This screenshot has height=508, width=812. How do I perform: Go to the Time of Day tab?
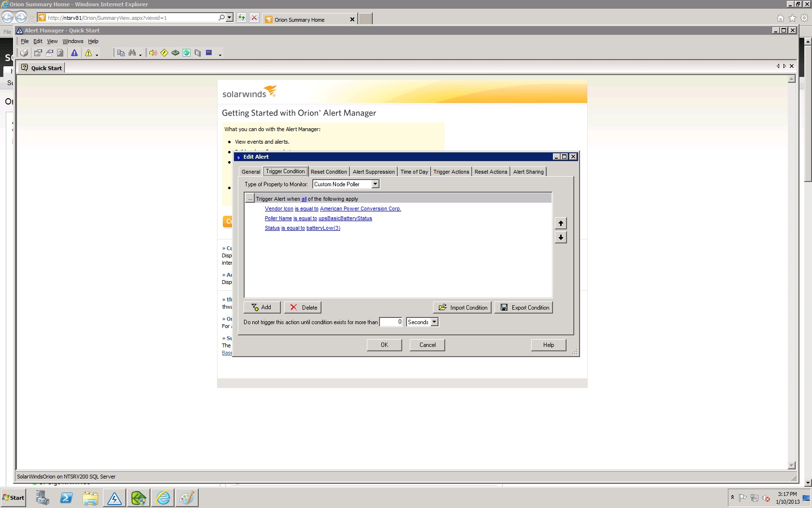coord(414,172)
